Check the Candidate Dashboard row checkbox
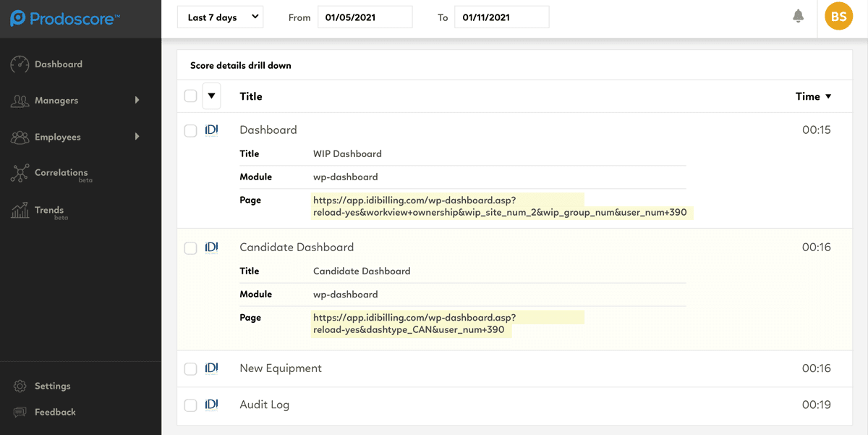868x435 pixels. coord(190,248)
